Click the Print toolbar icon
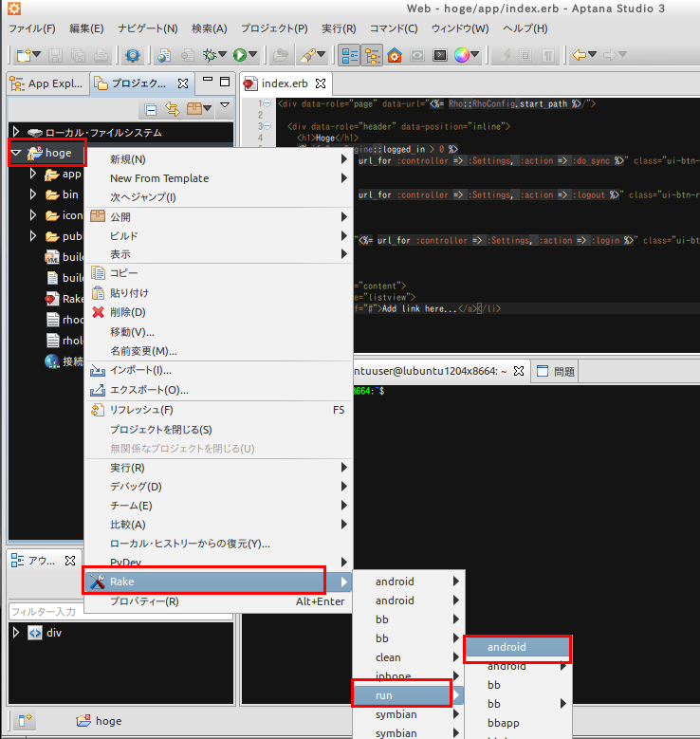Screen dimensions: 700x739 101,55
